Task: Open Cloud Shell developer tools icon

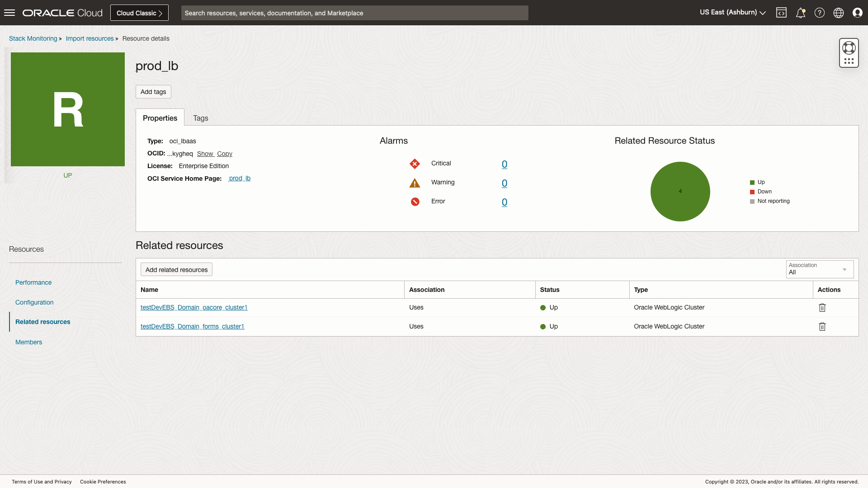Action: (781, 13)
